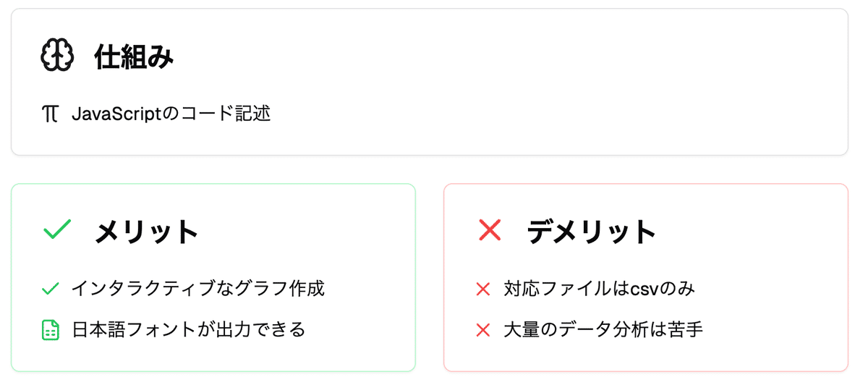
Task: Select the 仕組み heading
Action: pos(134,56)
